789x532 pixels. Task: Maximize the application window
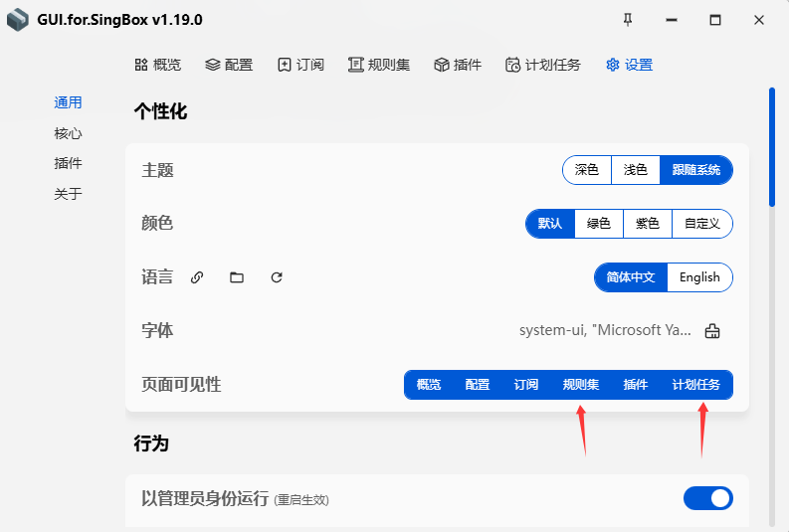[x=715, y=20]
